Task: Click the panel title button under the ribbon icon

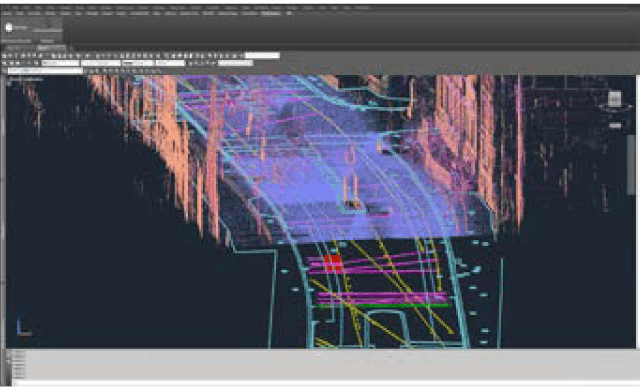Action: 16,41
